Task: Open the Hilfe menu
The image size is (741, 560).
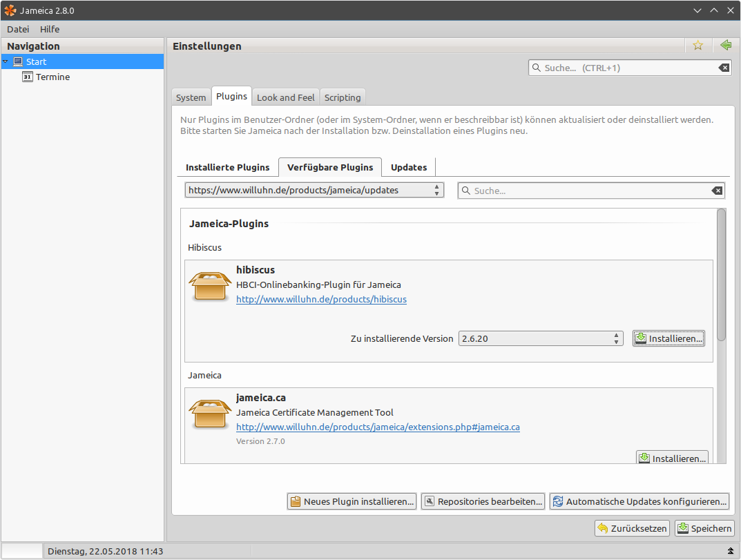Action: point(50,29)
